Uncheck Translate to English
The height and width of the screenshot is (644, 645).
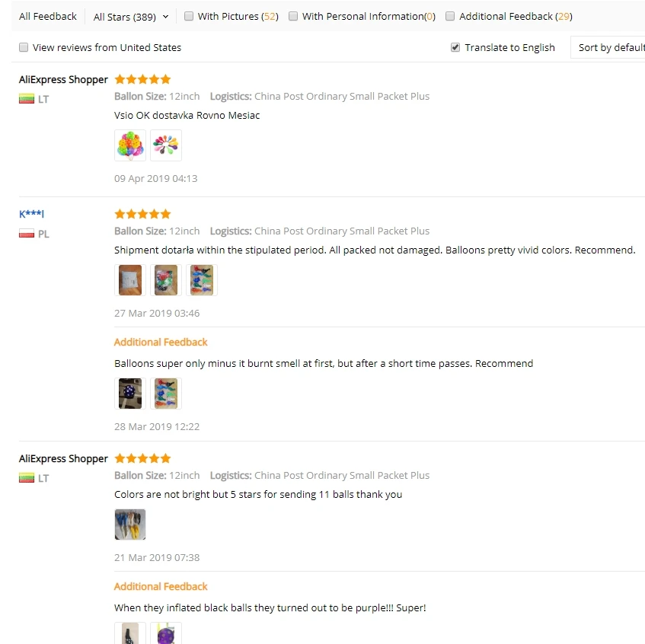[455, 47]
